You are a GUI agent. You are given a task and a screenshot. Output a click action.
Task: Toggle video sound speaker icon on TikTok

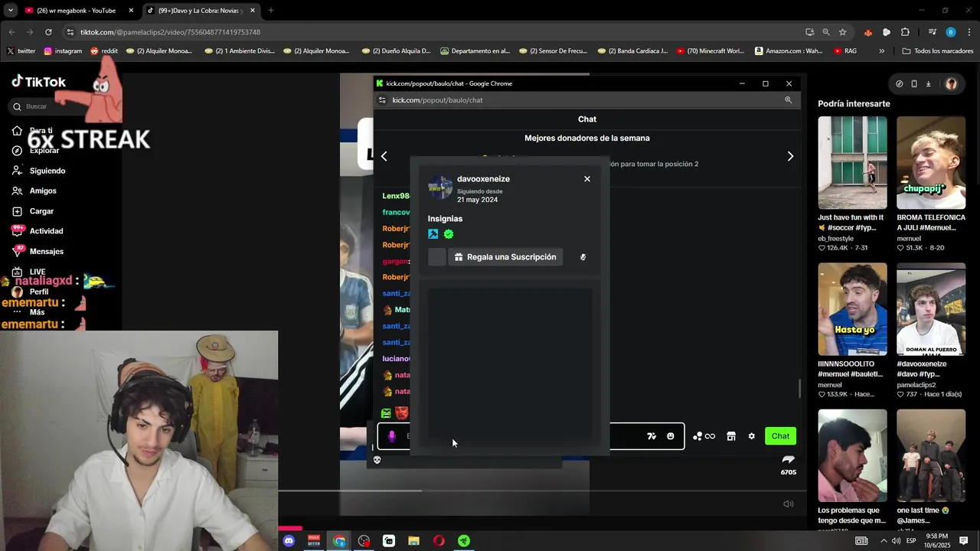coord(789,504)
